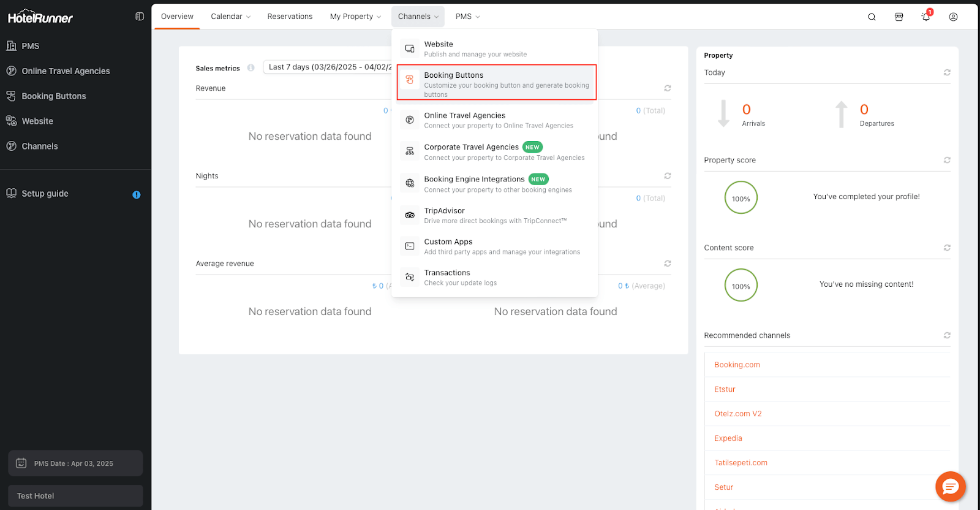Open Setup guide in the sidebar

45,194
